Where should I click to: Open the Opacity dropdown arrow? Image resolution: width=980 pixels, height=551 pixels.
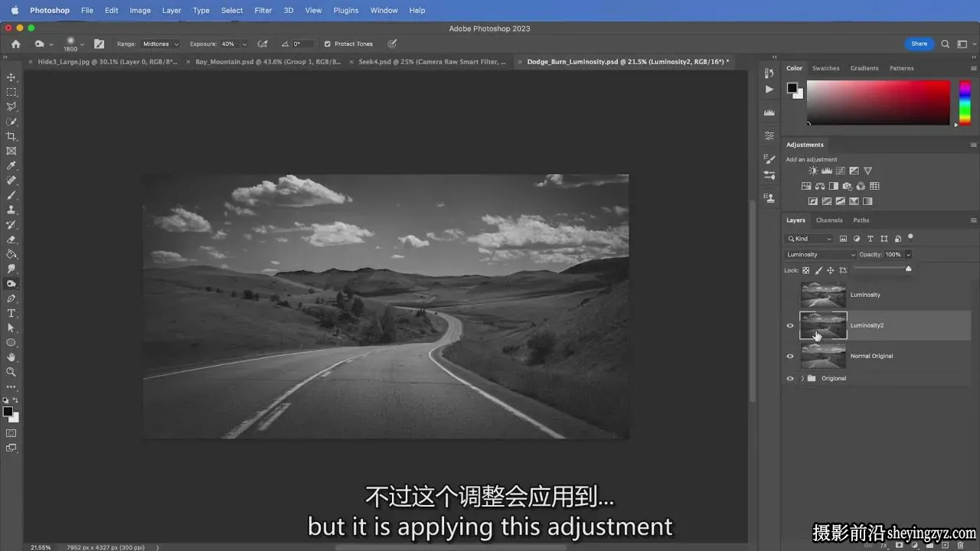pyautogui.click(x=909, y=254)
